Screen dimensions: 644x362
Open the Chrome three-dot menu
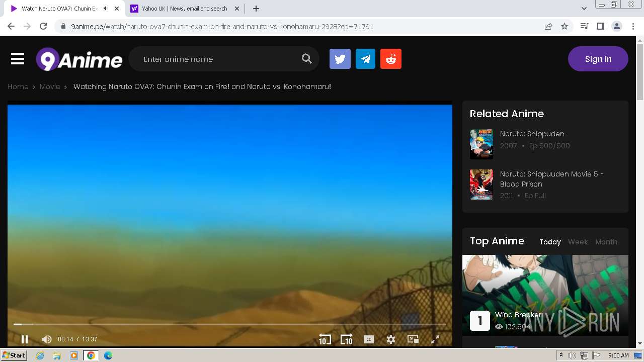click(x=633, y=27)
